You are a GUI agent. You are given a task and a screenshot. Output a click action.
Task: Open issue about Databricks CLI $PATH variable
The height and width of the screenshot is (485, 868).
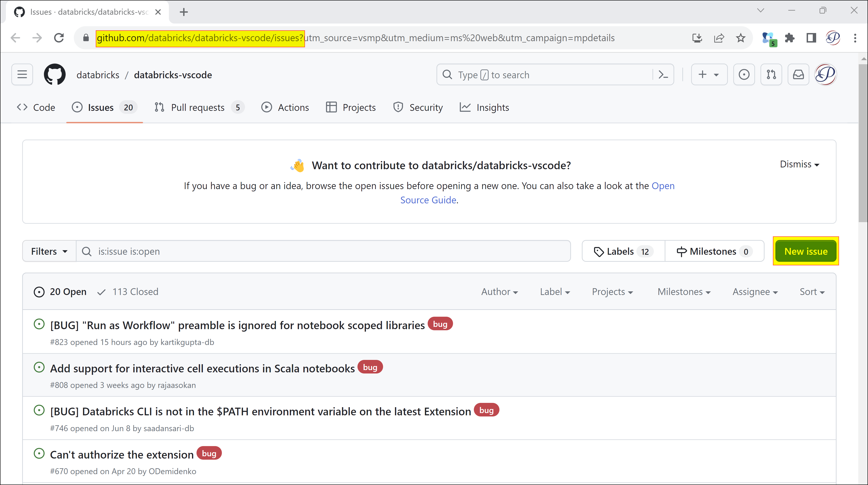click(x=260, y=411)
